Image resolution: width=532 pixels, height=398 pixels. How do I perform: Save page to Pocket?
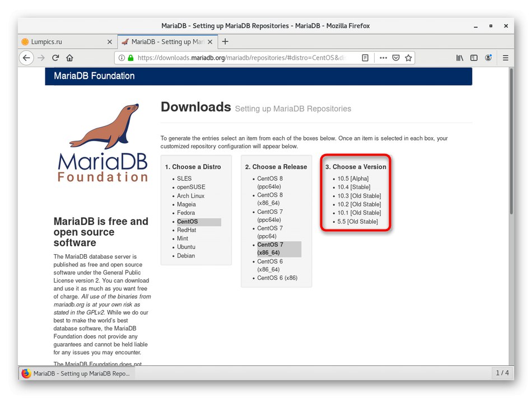(x=396, y=58)
